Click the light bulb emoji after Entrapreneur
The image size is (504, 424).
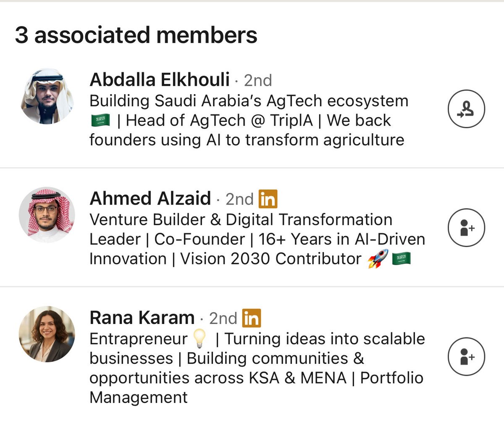200,339
